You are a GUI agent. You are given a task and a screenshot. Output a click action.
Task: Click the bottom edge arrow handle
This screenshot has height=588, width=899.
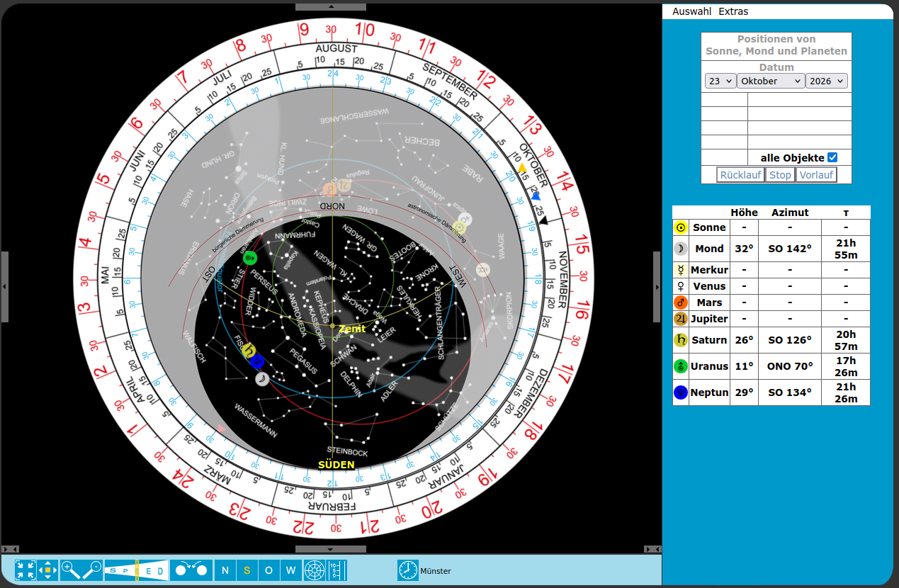[x=331, y=549]
